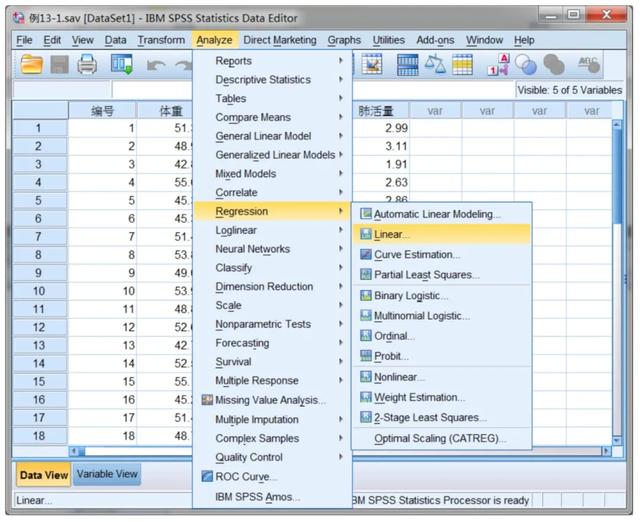The width and height of the screenshot is (640, 522).
Task: Choose Multinomial Logistic entry
Action: (442, 316)
